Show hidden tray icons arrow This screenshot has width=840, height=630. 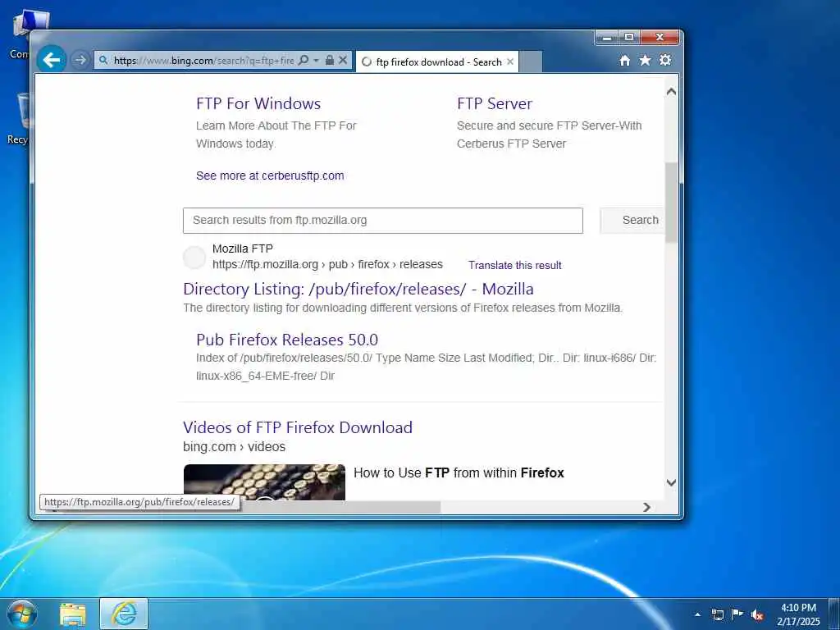click(697, 614)
